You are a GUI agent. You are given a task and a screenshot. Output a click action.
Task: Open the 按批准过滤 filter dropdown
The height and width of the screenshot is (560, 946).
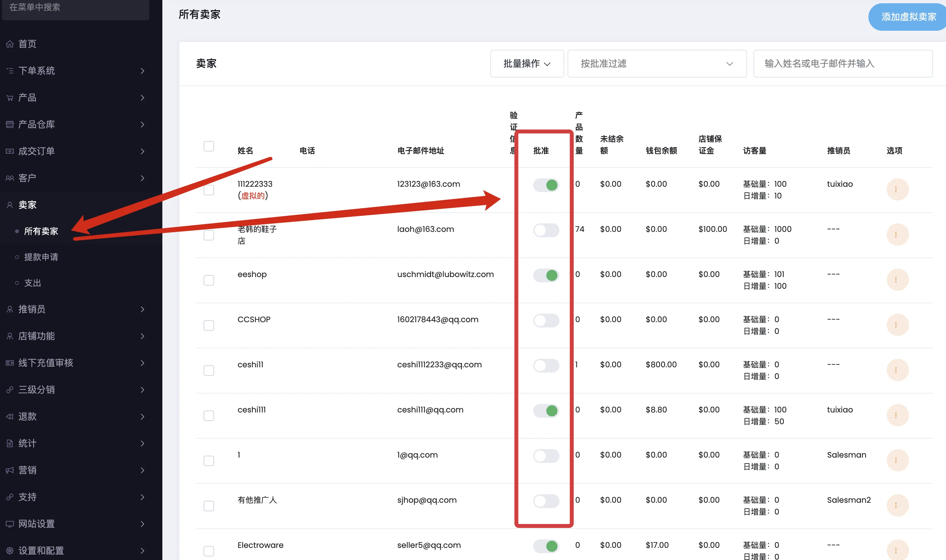pos(657,64)
